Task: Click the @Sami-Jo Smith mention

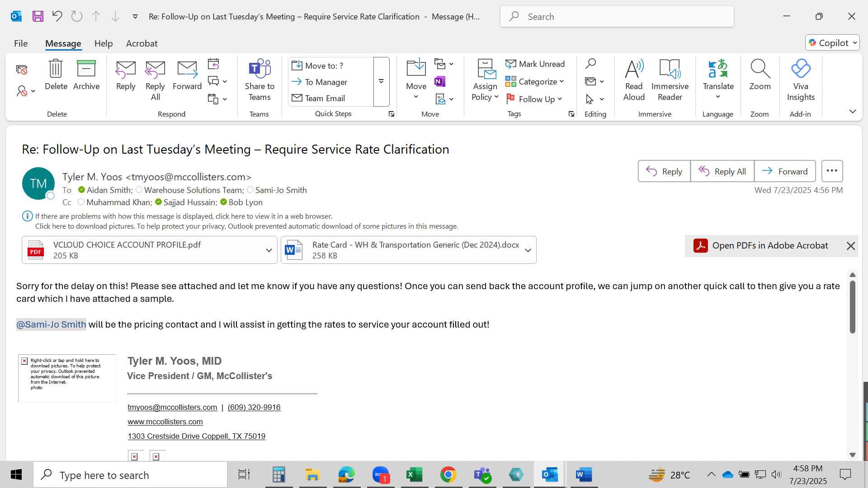Action: tap(51, 324)
